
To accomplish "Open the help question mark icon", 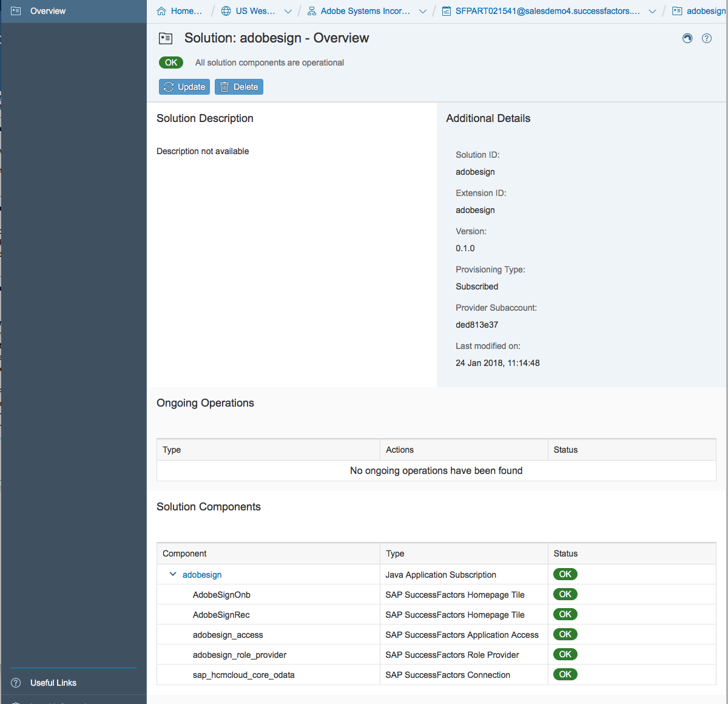I will pos(707,38).
